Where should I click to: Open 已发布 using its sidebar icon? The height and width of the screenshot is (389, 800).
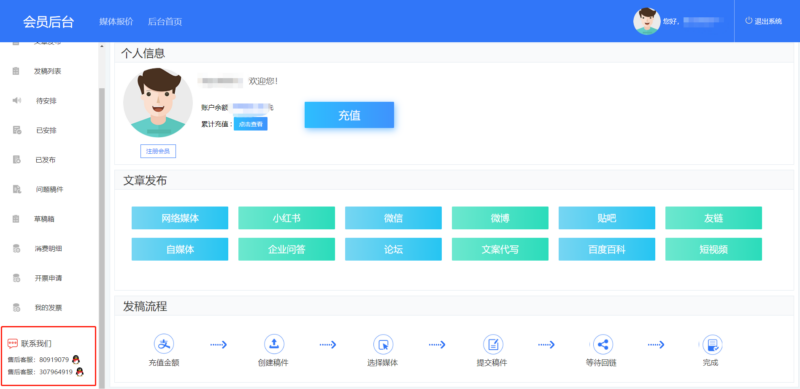click(x=16, y=160)
